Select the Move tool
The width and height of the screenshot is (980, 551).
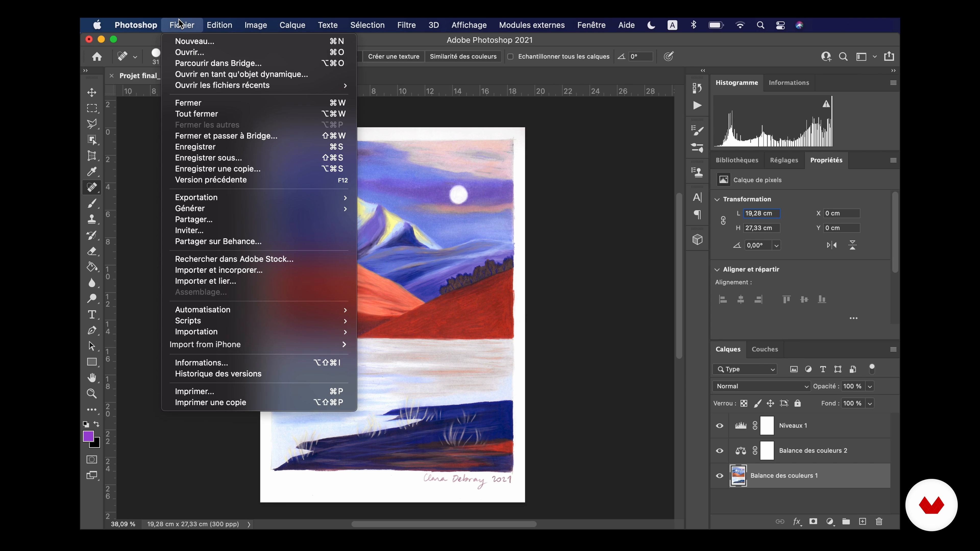(x=92, y=92)
